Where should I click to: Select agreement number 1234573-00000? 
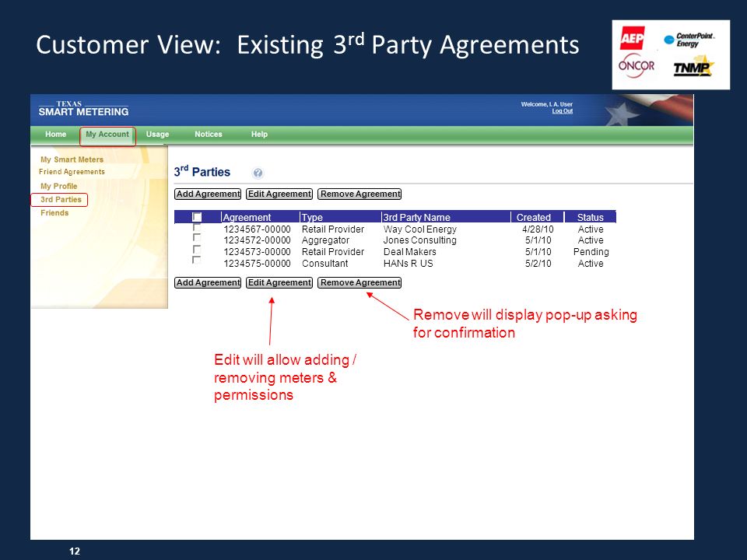[257, 251]
